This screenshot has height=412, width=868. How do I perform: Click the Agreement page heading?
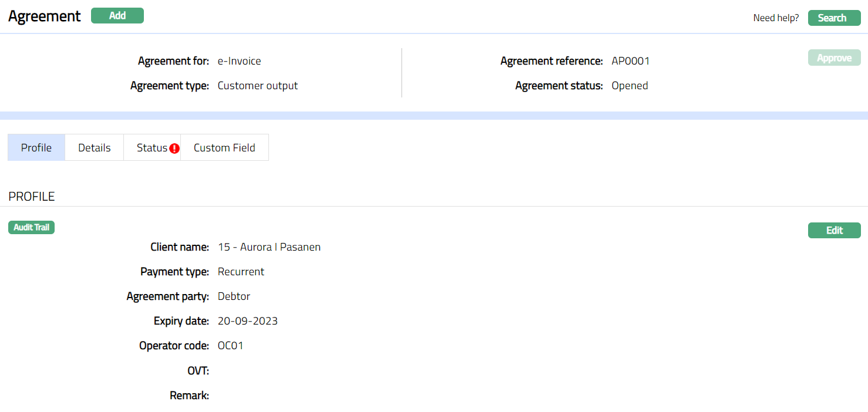pos(45,16)
